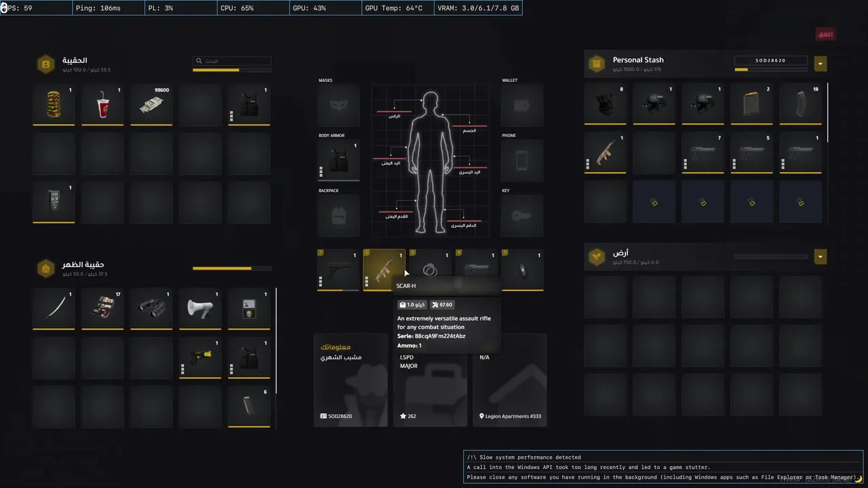
Task: Click the bag search (البحث) field
Action: pos(232,61)
